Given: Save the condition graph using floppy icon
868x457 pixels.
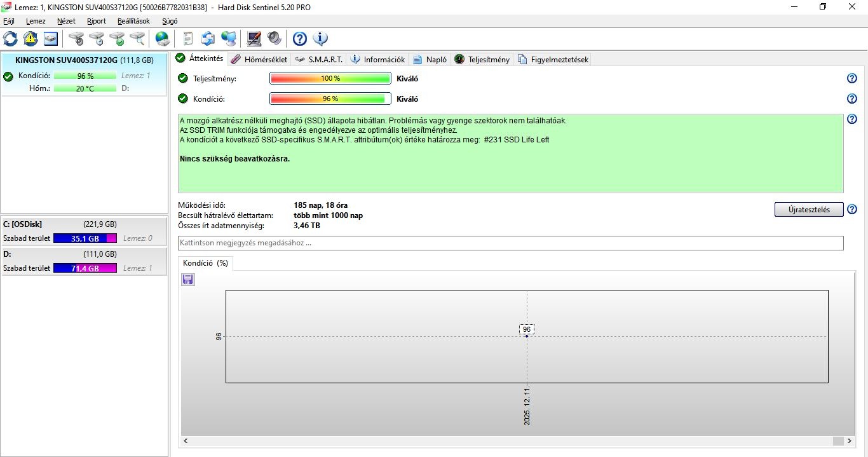Looking at the screenshot, I should click(x=188, y=280).
